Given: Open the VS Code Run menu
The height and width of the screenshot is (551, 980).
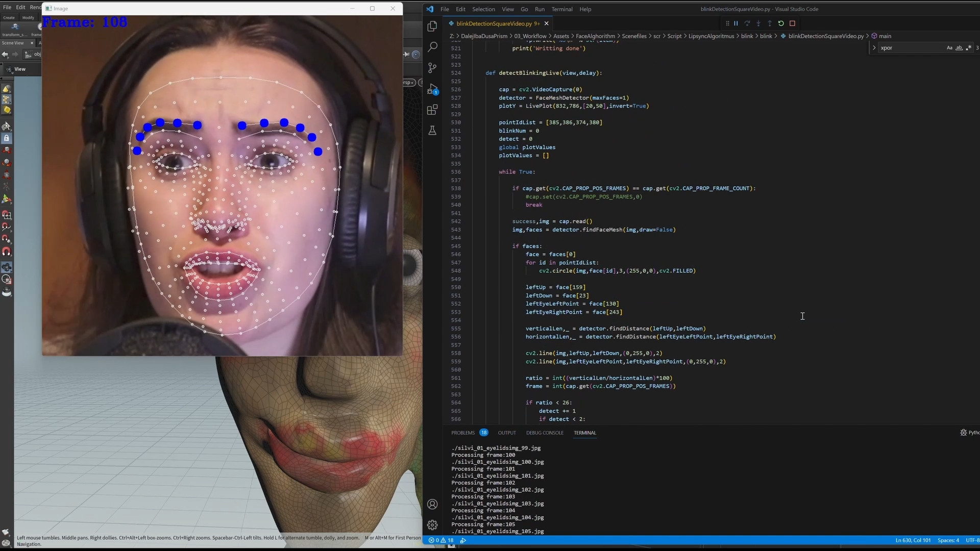Looking at the screenshot, I should point(540,9).
